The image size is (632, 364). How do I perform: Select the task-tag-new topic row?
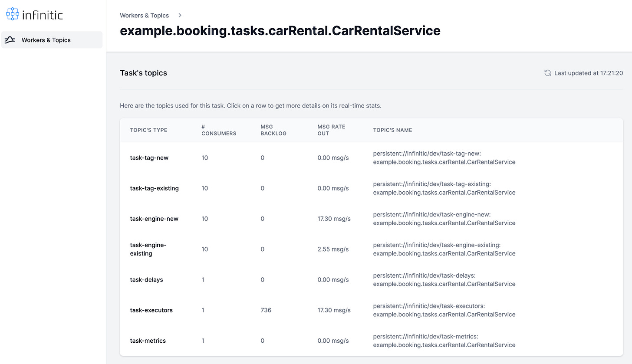149,158
